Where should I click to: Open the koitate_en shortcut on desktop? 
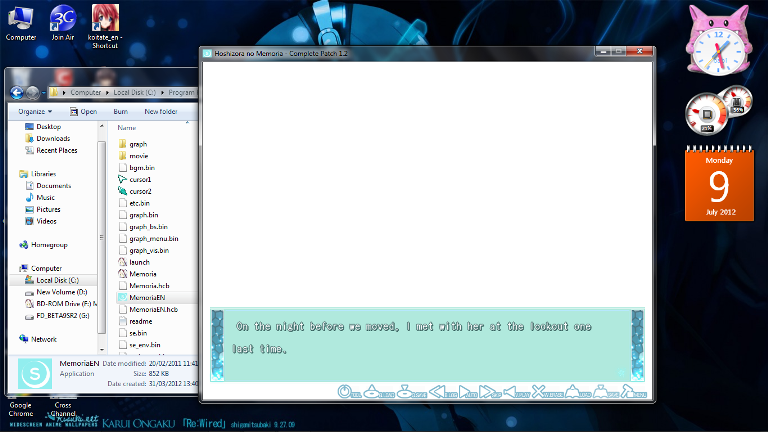pyautogui.click(x=105, y=25)
